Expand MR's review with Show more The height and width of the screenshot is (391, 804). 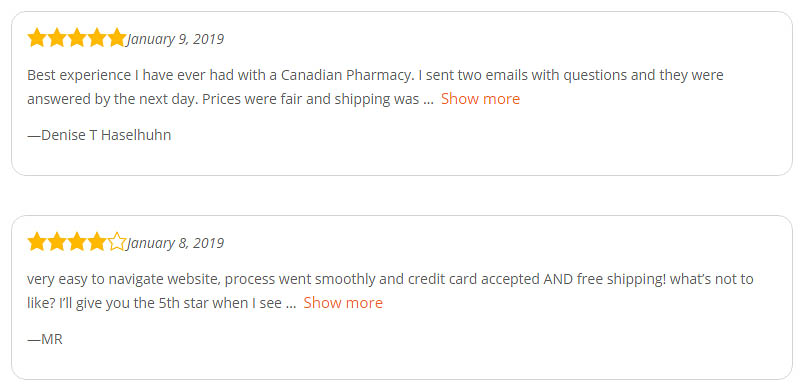(x=343, y=303)
